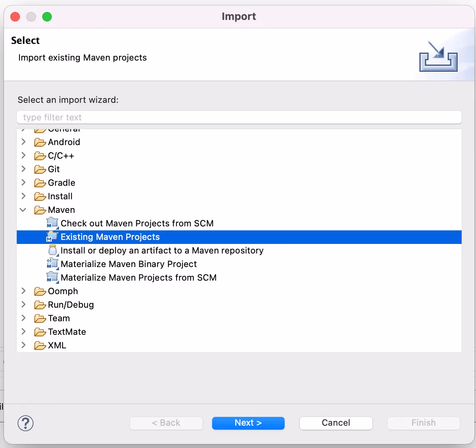
Task: Select the C/C++ tree entry
Action: [x=61, y=156]
